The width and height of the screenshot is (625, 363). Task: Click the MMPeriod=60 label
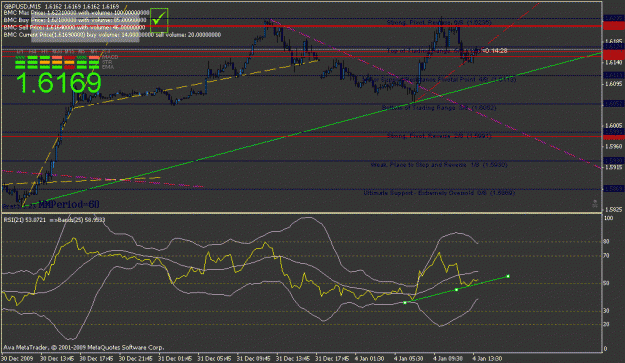(69, 205)
